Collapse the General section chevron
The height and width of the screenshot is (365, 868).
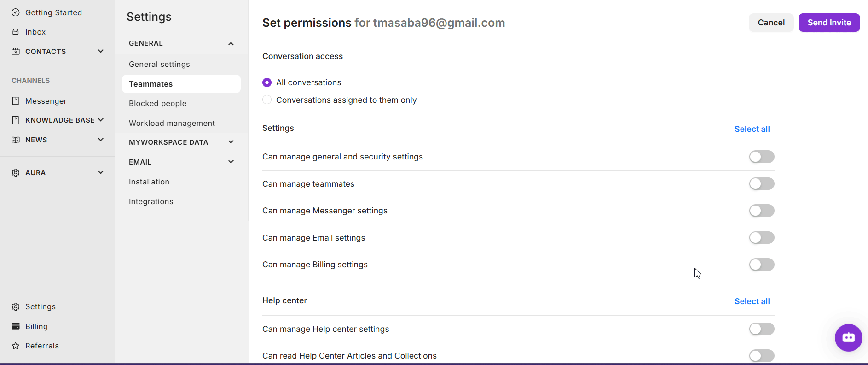tap(231, 43)
